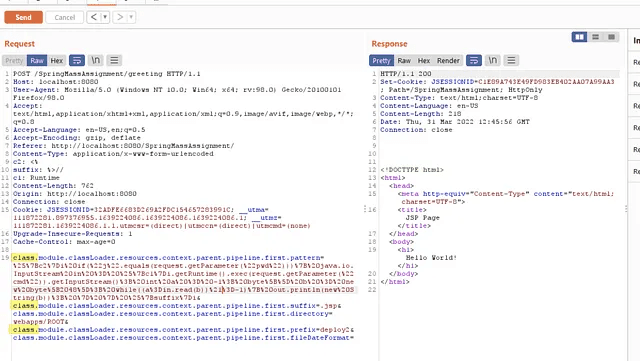Switch Response view to Raw
The width and height of the screenshot is (640, 361).
[x=404, y=60]
